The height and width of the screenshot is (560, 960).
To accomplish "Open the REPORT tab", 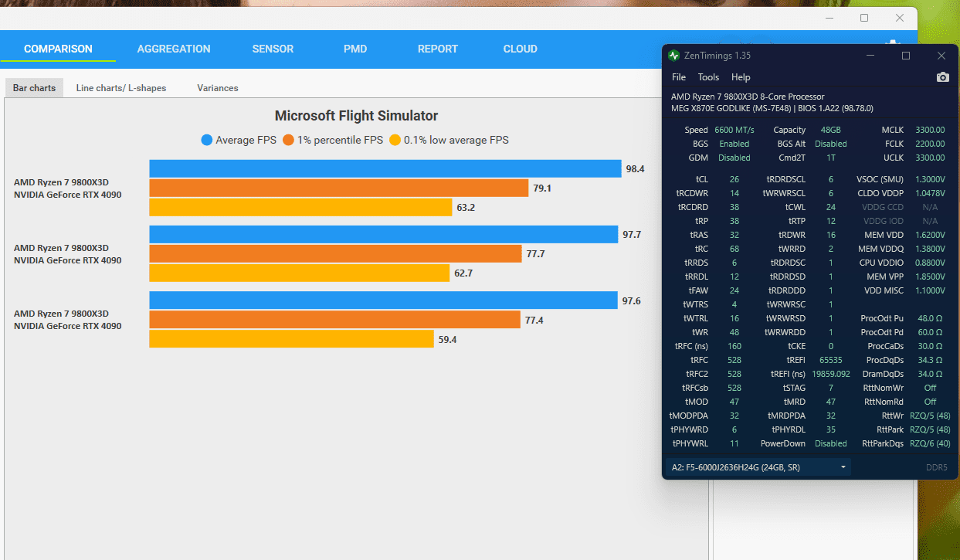I will pyautogui.click(x=438, y=49).
